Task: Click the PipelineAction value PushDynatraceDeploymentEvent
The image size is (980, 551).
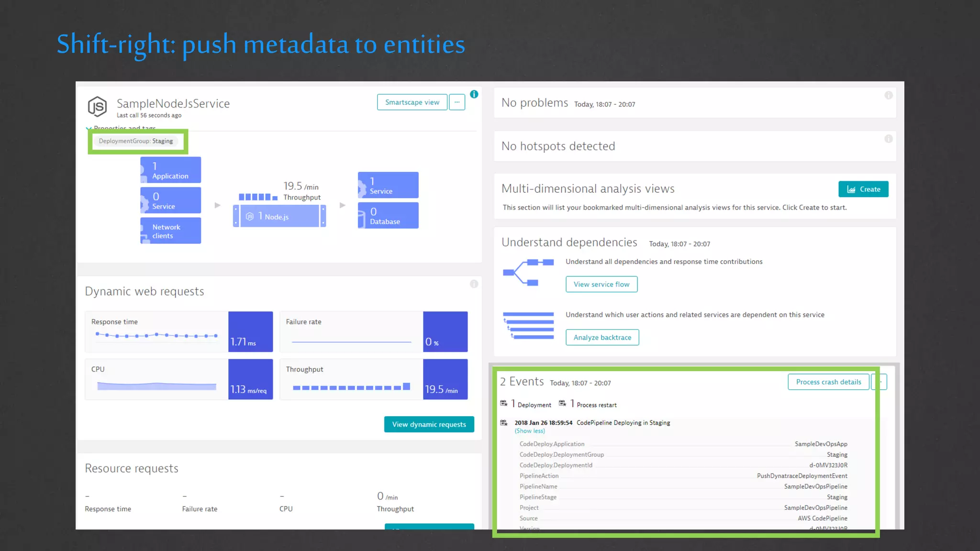Action: pyautogui.click(x=802, y=476)
